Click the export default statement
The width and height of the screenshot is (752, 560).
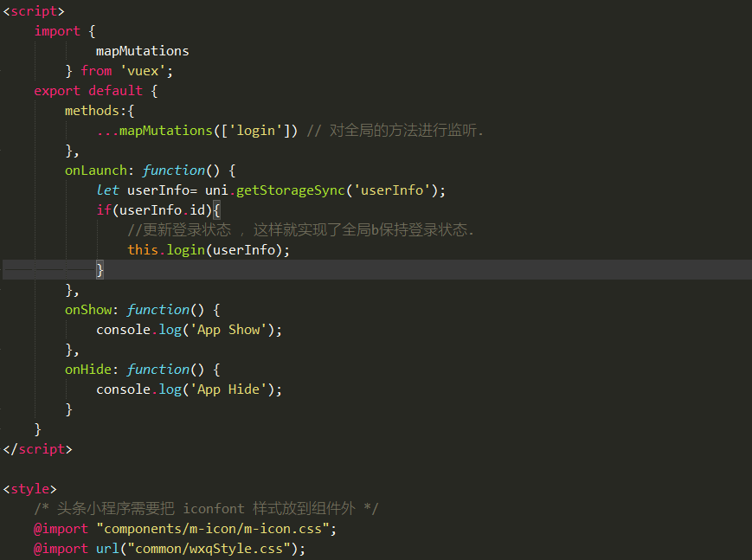pos(88,91)
